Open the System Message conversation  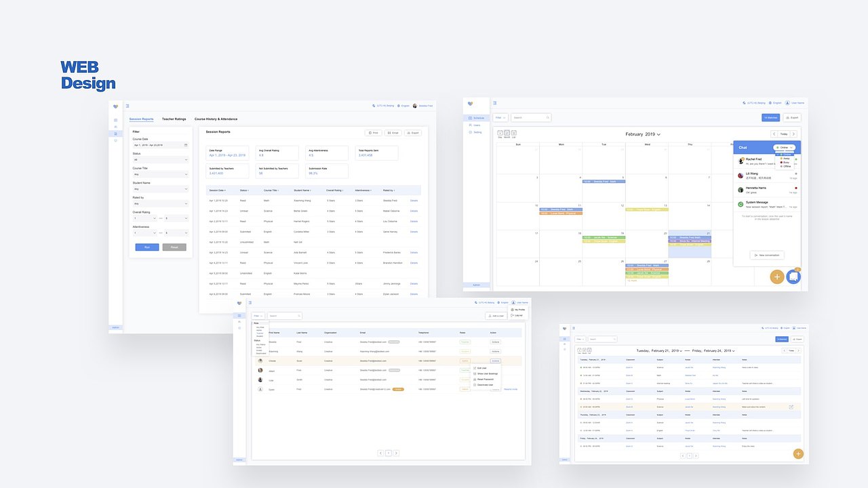tap(767, 204)
